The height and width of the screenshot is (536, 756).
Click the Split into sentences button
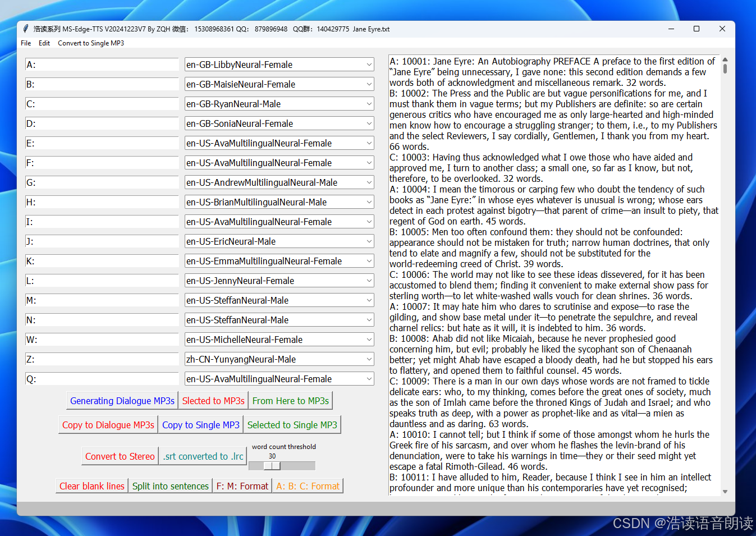tap(171, 486)
